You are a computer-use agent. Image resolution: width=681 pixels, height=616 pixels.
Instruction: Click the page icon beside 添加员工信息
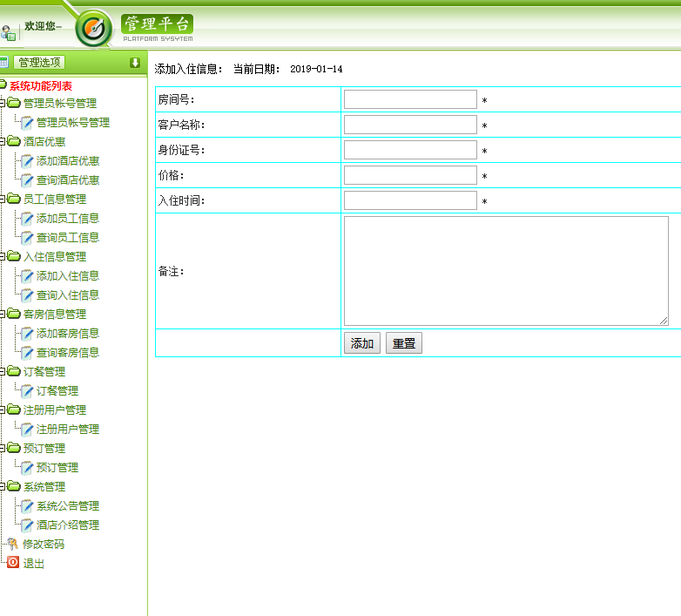(x=27, y=219)
